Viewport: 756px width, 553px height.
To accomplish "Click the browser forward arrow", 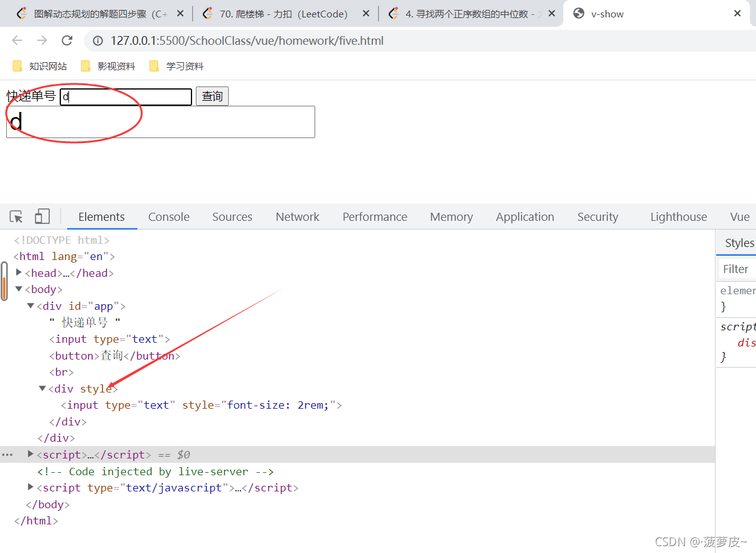I will pos(42,41).
